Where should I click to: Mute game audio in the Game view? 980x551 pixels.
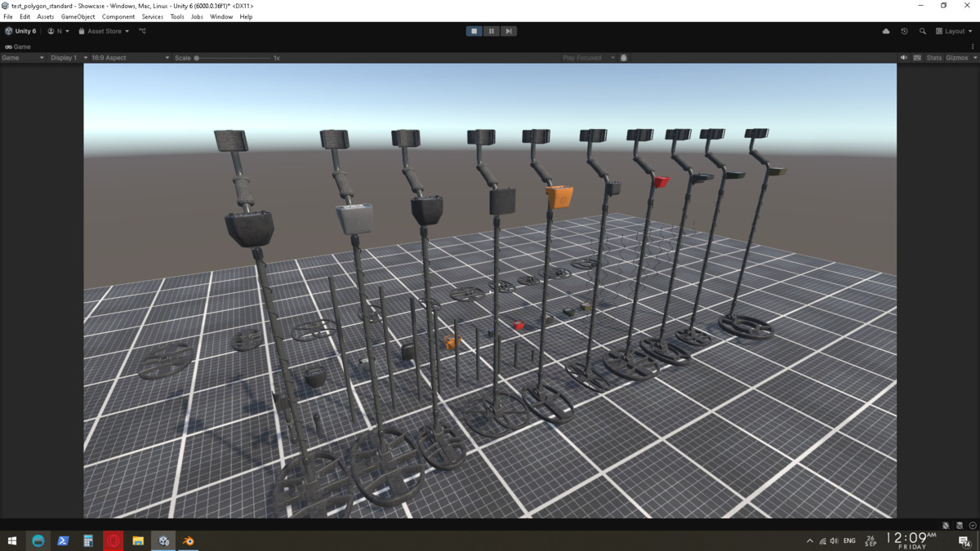point(903,58)
